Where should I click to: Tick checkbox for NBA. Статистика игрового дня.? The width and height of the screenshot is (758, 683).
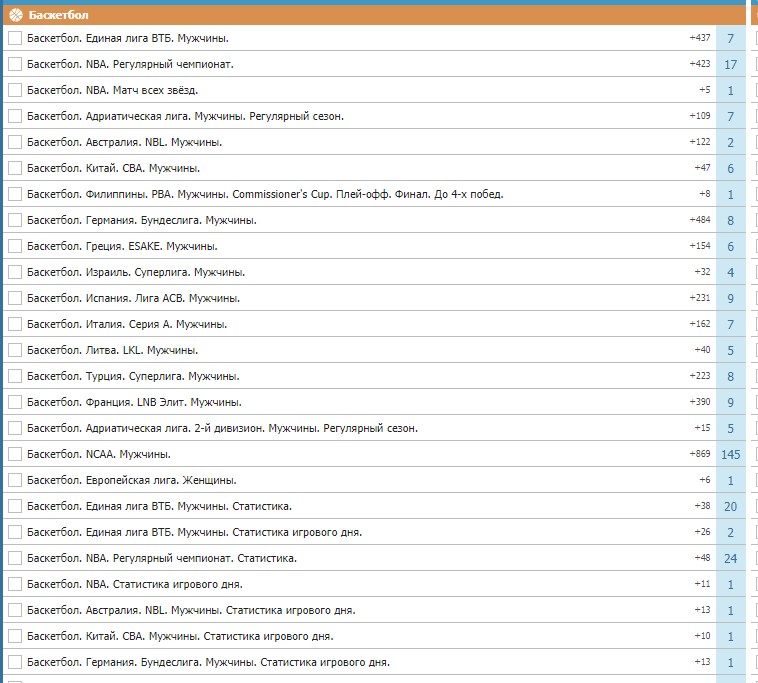(x=15, y=584)
